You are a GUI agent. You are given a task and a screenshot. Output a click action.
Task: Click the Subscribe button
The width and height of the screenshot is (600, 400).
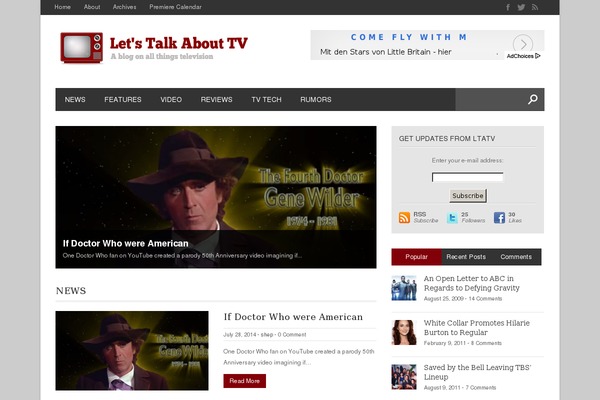pyautogui.click(x=468, y=196)
